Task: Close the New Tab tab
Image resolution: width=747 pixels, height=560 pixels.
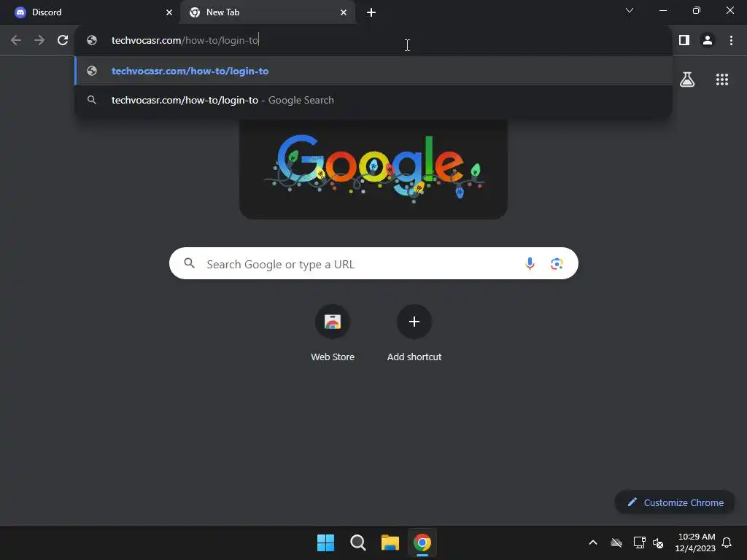Action: coord(344,12)
